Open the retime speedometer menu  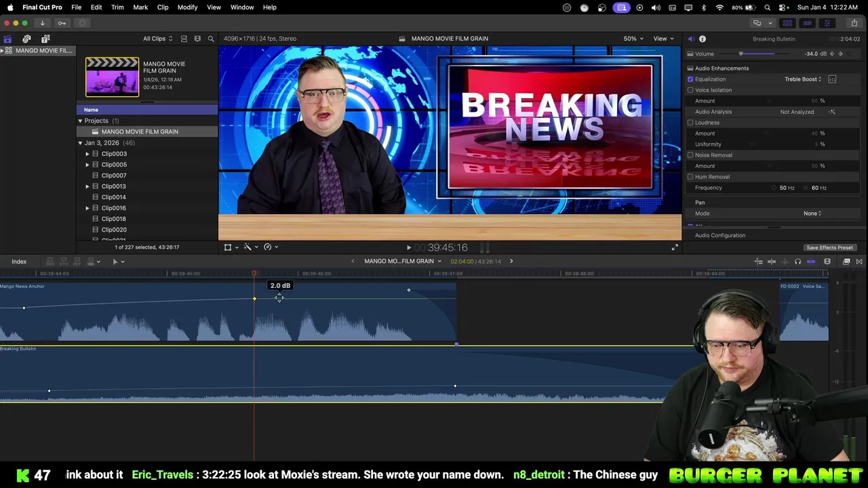270,247
